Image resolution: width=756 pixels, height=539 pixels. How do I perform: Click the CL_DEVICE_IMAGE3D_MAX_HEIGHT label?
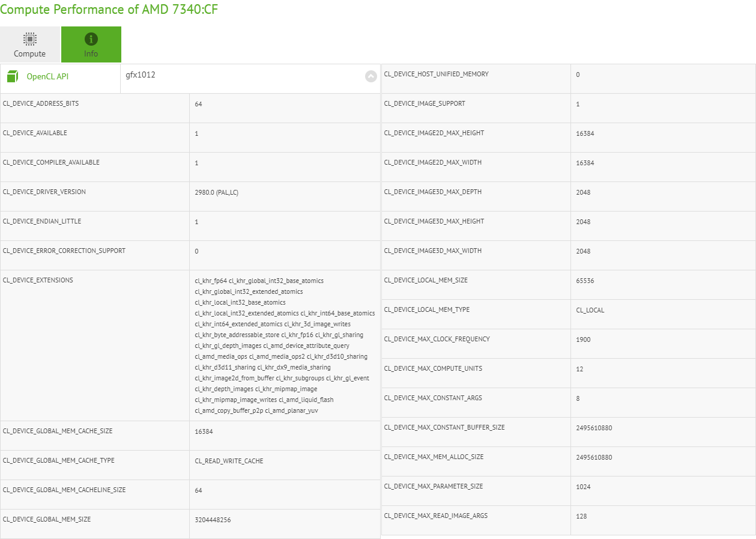point(434,221)
